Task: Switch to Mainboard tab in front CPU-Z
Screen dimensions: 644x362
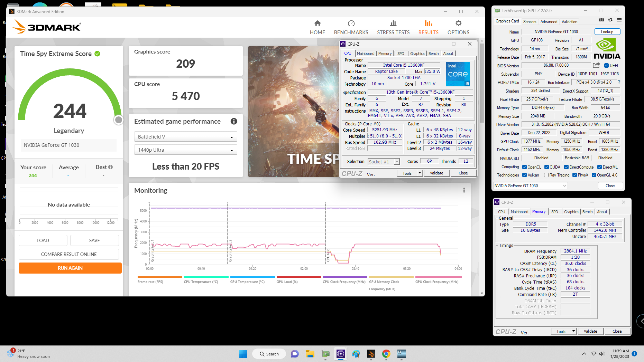Action: click(x=366, y=54)
